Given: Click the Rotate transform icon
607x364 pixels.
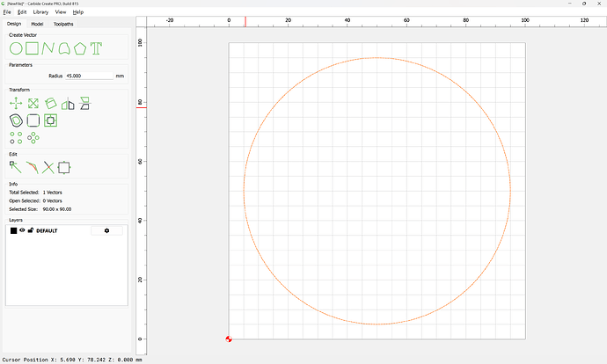Looking at the screenshot, I should (50, 104).
